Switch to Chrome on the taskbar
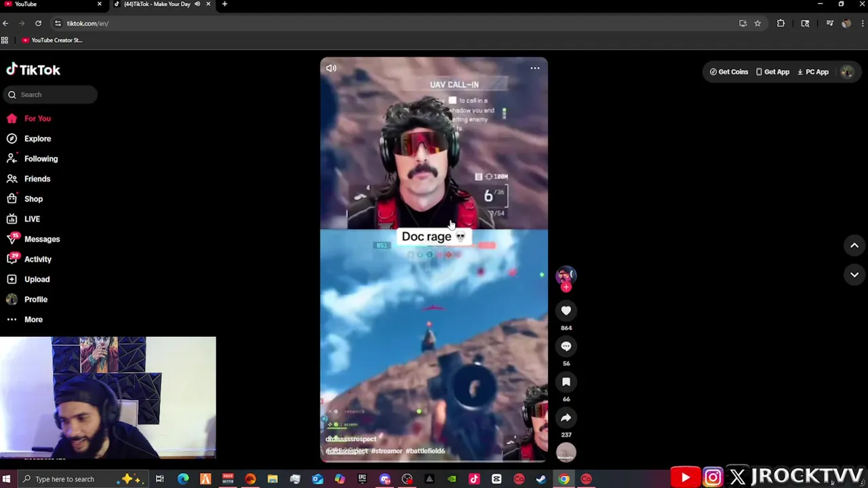Screen dimensions: 868x488 [564, 479]
